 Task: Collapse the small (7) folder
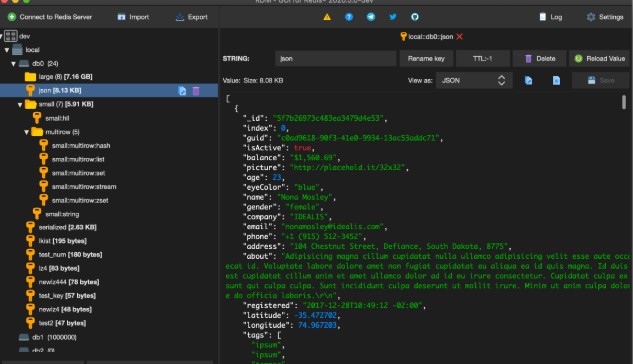[20, 105]
